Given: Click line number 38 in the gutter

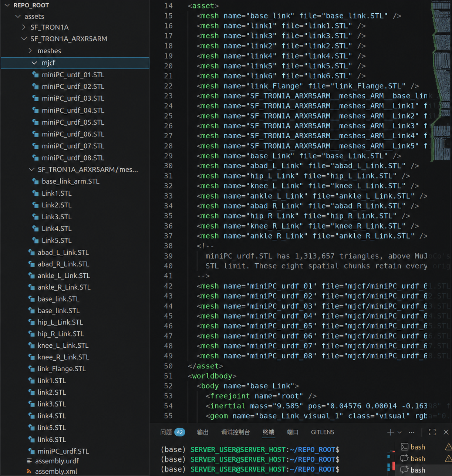Looking at the screenshot, I should [x=168, y=246].
